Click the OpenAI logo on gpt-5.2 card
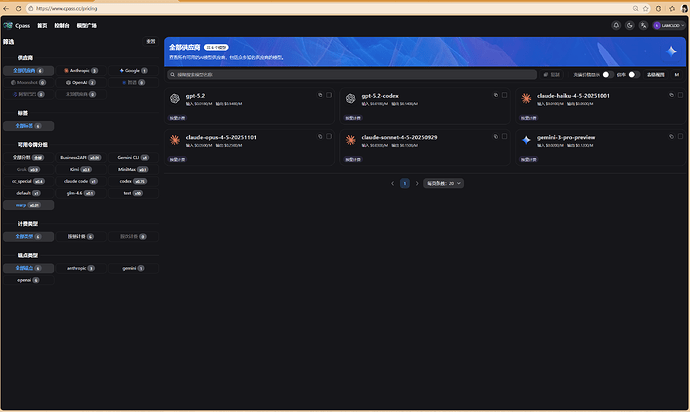 coord(175,99)
